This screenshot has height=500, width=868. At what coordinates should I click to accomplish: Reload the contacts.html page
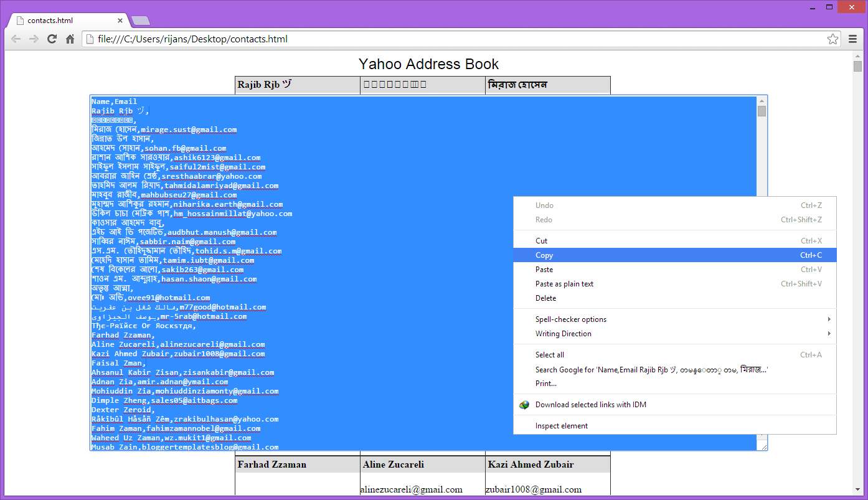(x=52, y=39)
